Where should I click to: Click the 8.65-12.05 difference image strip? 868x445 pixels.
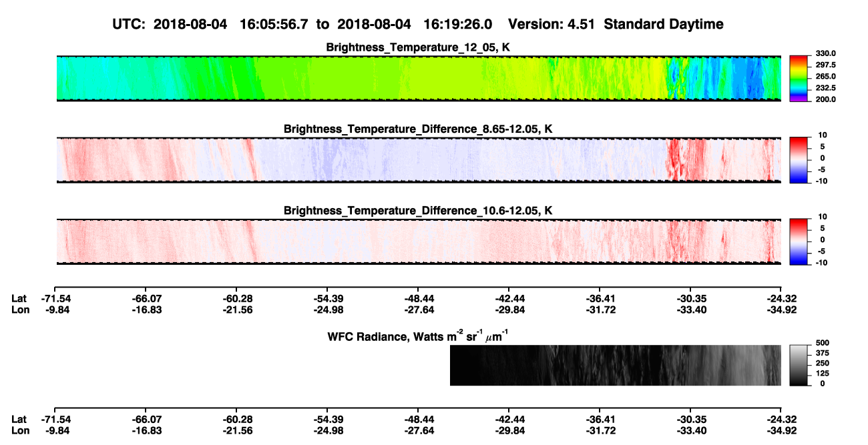point(419,160)
